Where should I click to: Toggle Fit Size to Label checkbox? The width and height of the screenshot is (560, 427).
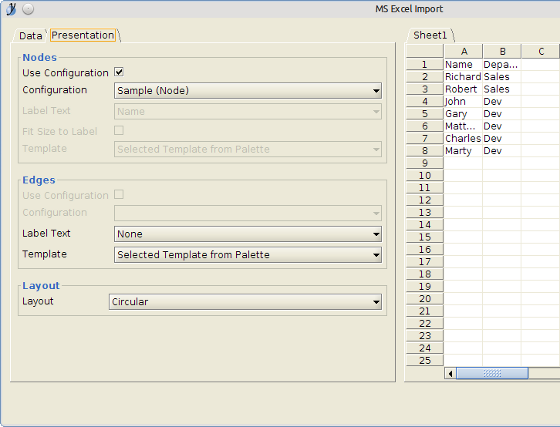(x=119, y=130)
